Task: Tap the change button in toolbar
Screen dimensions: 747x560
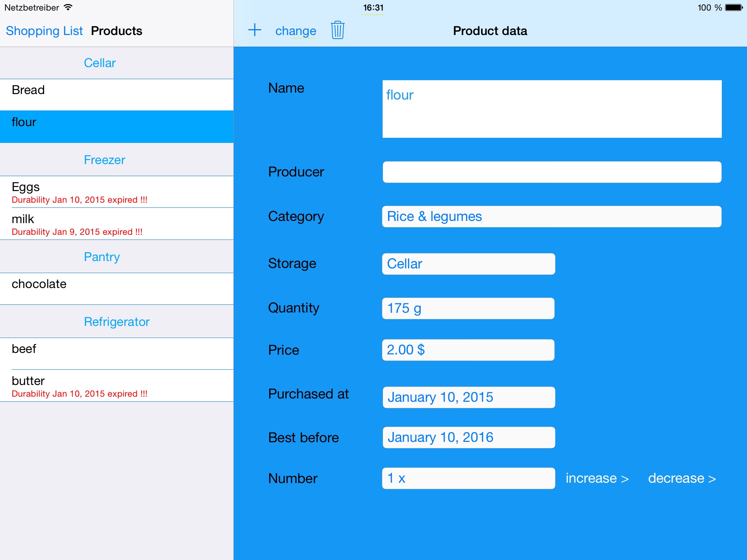Action: tap(296, 31)
